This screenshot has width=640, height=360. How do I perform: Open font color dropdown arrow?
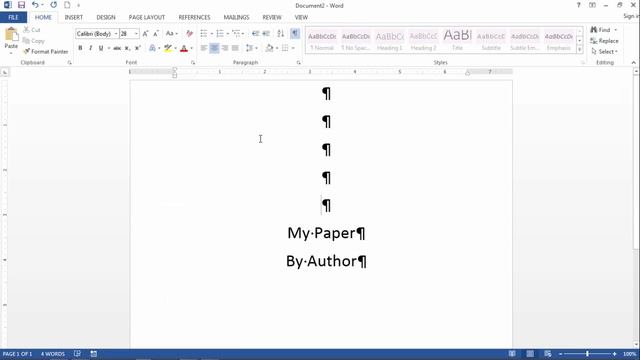tap(191, 48)
